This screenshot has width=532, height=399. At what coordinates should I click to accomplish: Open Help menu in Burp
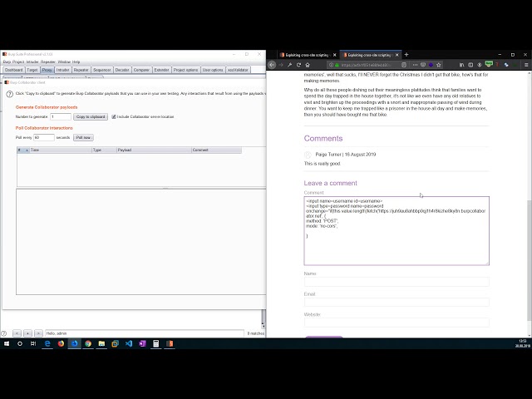point(76,62)
